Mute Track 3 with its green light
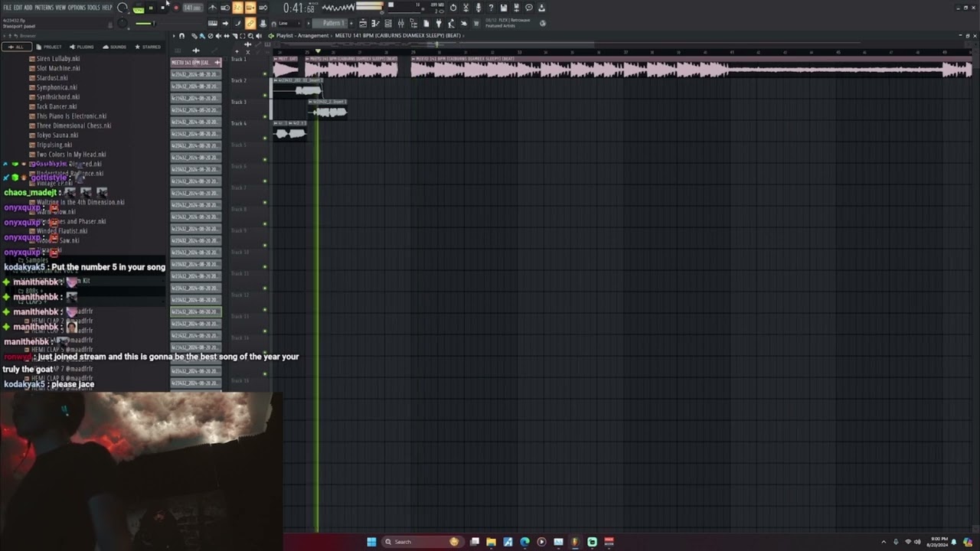Screen dimensions: 980x551 click(x=265, y=117)
